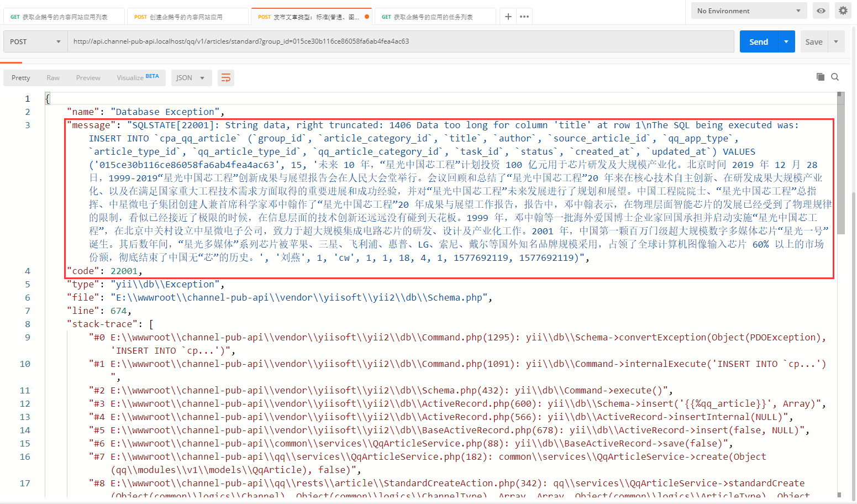The height and width of the screenshot is (504, 857).
Task: Switch to the Raw response view
Action: click(53, 78)
